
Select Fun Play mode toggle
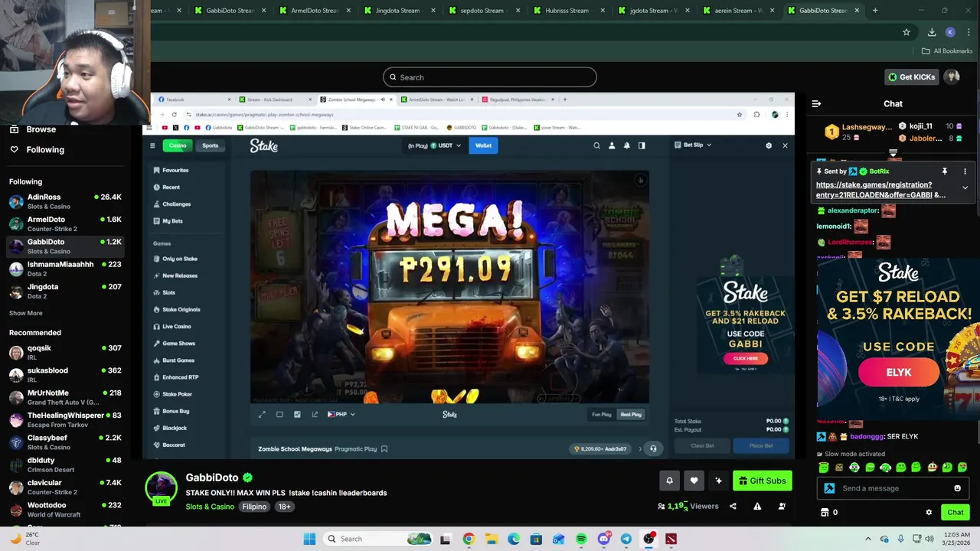[x=602, y=414]
